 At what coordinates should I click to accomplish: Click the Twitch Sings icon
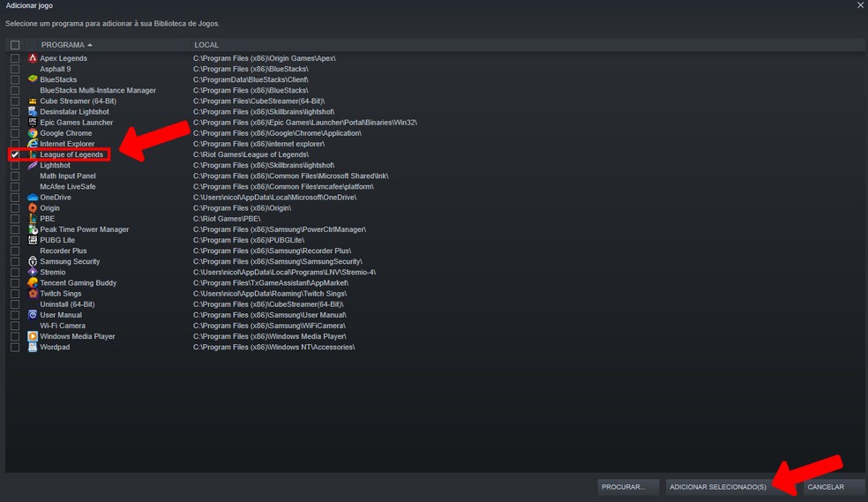tap(33, 293)
